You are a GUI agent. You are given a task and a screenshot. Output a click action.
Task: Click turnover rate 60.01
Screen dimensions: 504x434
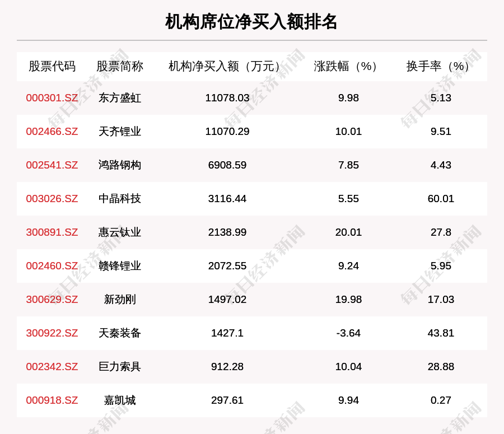pos(441,199)
